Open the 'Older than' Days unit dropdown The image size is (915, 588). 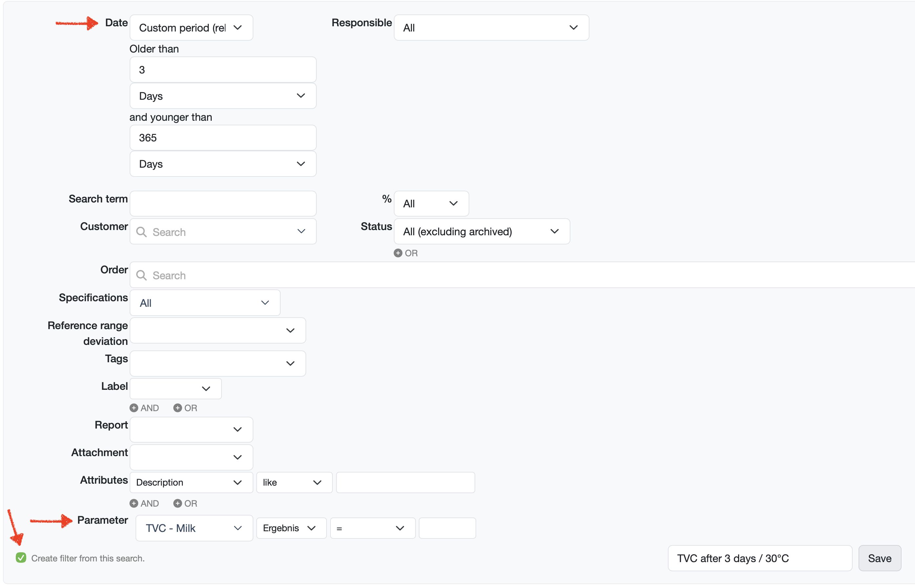coord(223,96)
